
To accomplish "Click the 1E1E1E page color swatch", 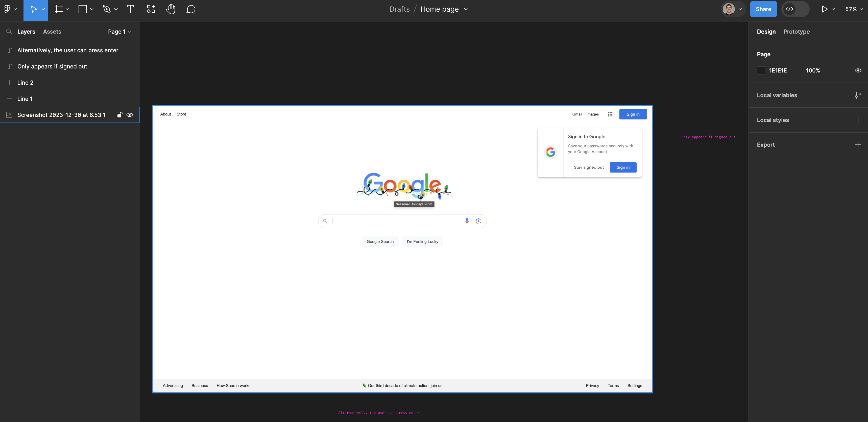I will click(761, 70).
